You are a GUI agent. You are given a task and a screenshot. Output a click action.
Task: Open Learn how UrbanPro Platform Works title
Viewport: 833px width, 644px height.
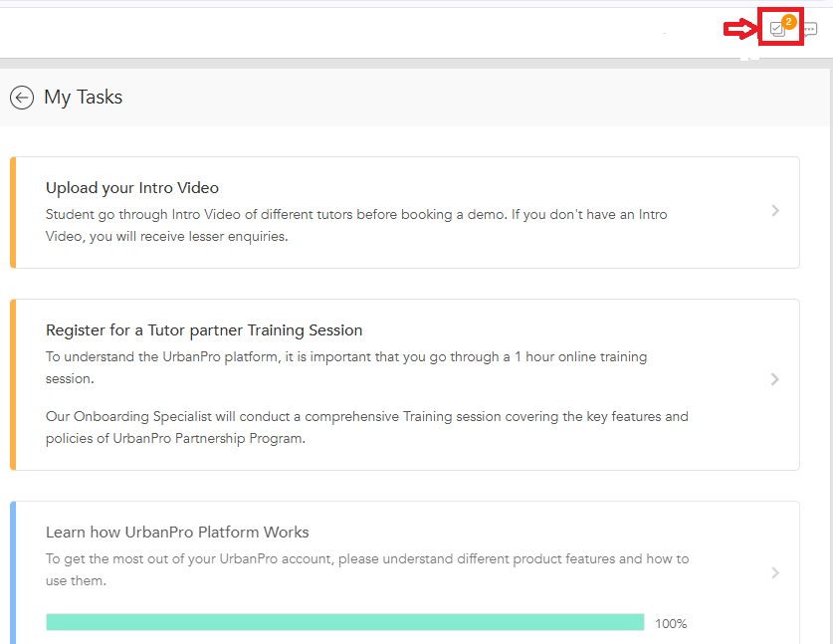click(177, 533)
